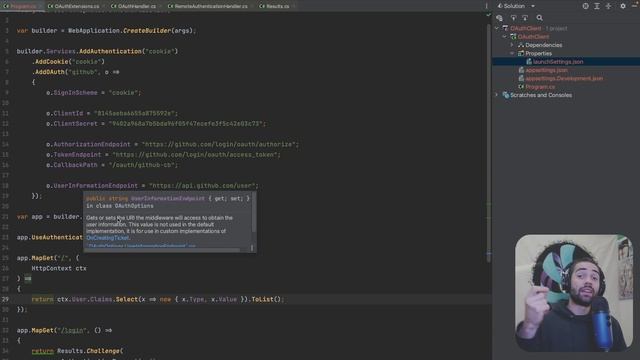Collapse the Properties folder
640x360 pixels.
[x=512, y=53]
